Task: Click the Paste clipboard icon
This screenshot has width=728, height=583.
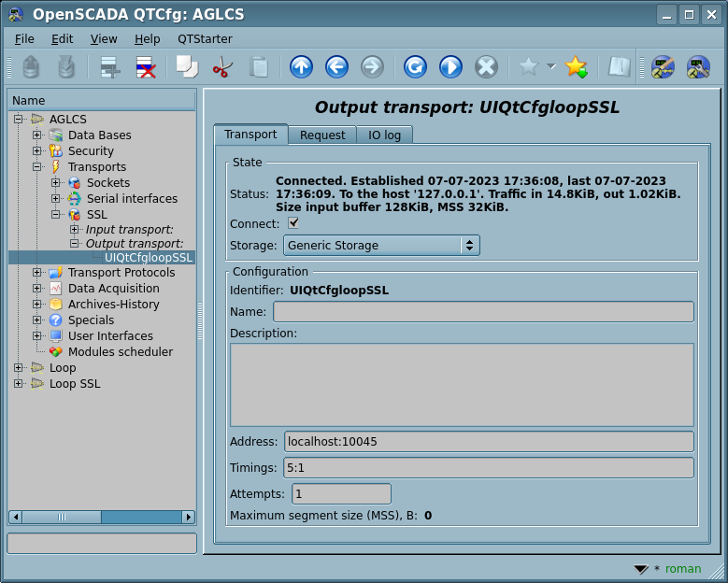Action: coord(259,67)
